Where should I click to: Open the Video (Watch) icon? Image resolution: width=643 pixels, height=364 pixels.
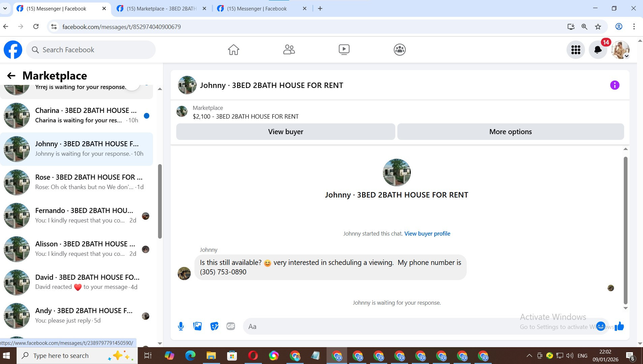tap(344, 50)
